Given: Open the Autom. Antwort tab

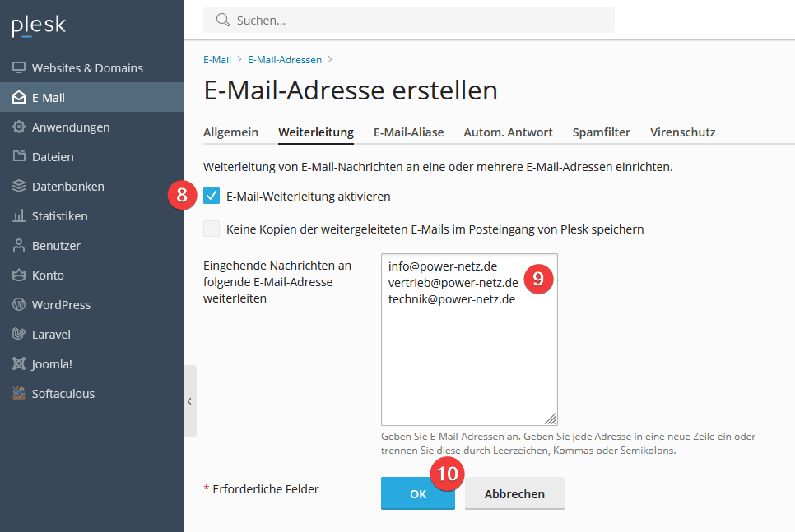Looking at the screenshot, I should [508, 132].
